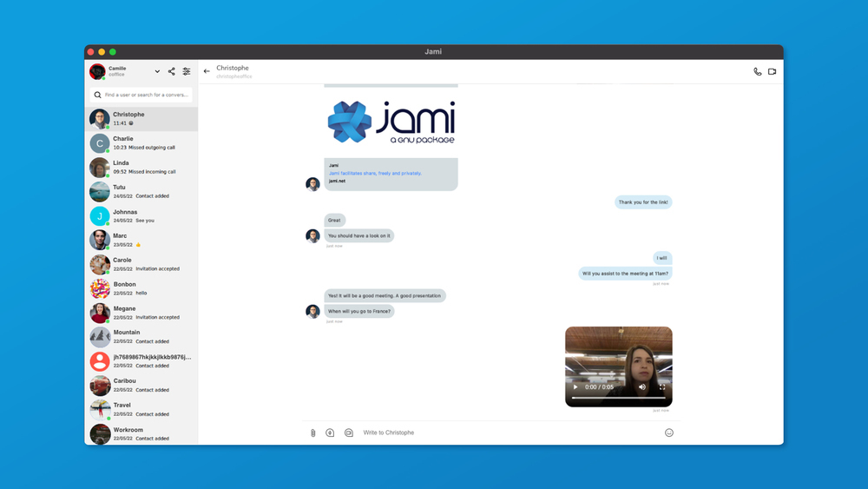Click the jami.net text in preview

pos(337,181)
